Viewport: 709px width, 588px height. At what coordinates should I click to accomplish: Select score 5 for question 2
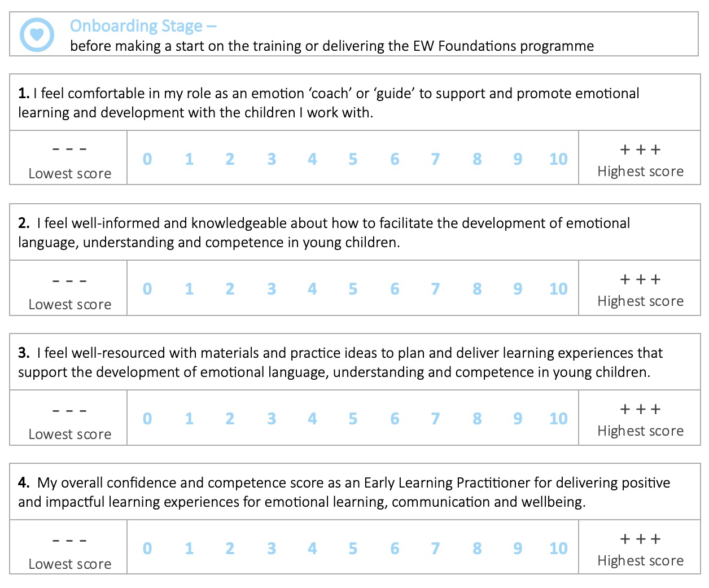[x=353, y=289]
